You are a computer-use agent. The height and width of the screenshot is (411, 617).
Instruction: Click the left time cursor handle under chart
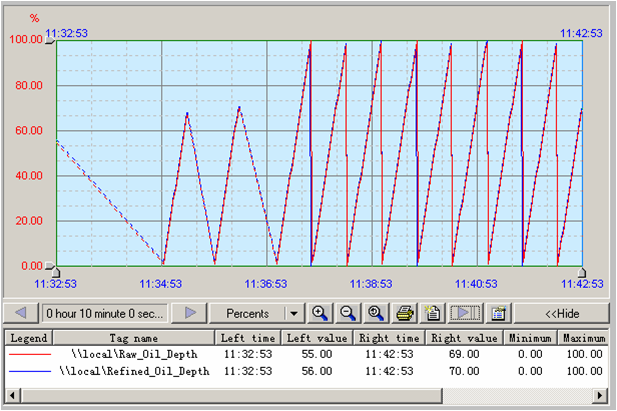click(56, 272)
